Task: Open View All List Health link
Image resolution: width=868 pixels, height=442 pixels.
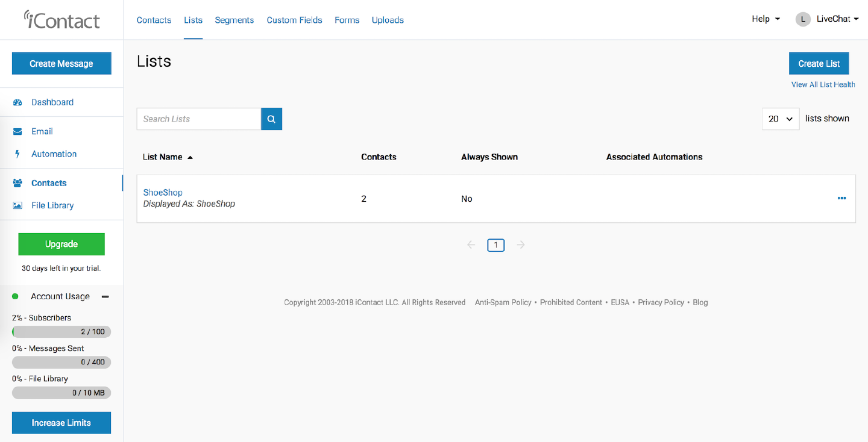Action: point(823,85)
